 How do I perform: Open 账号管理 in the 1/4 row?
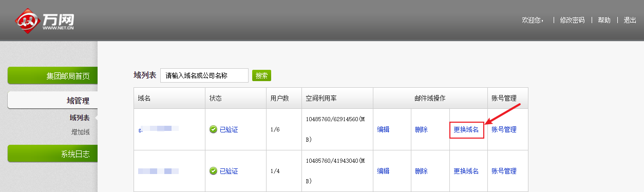tap(504, 171)
